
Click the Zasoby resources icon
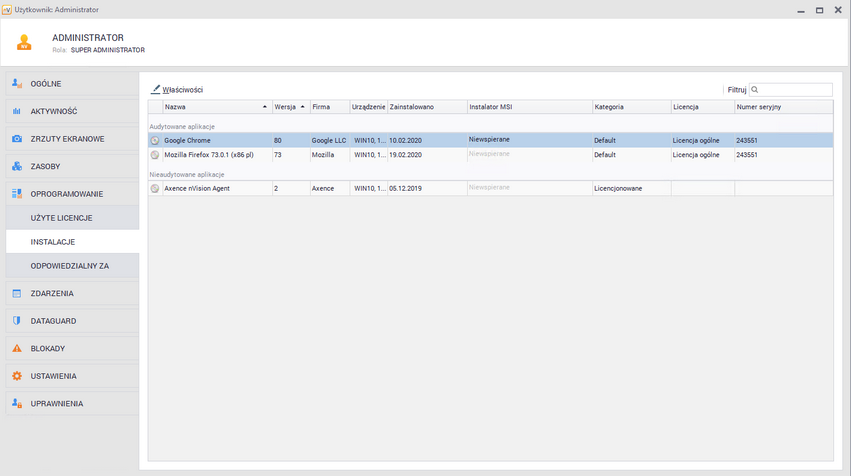(17, 166)
